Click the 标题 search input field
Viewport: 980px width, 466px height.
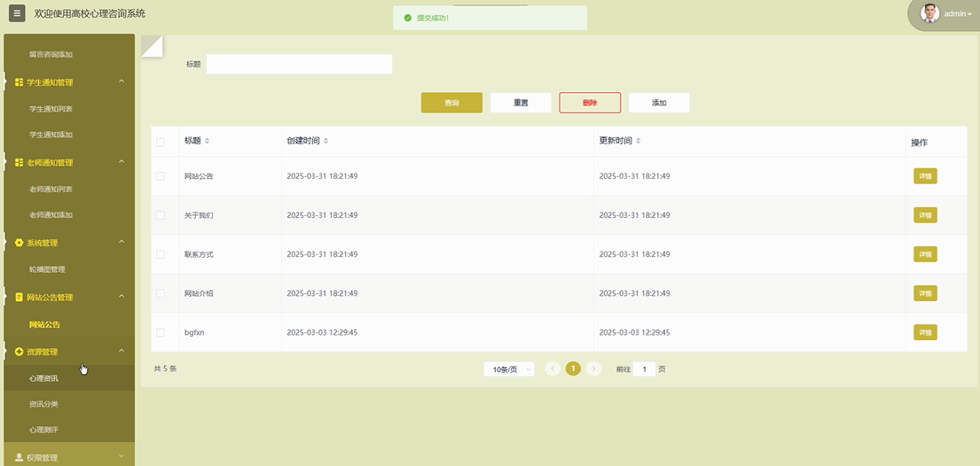click(x=299, y=64)
